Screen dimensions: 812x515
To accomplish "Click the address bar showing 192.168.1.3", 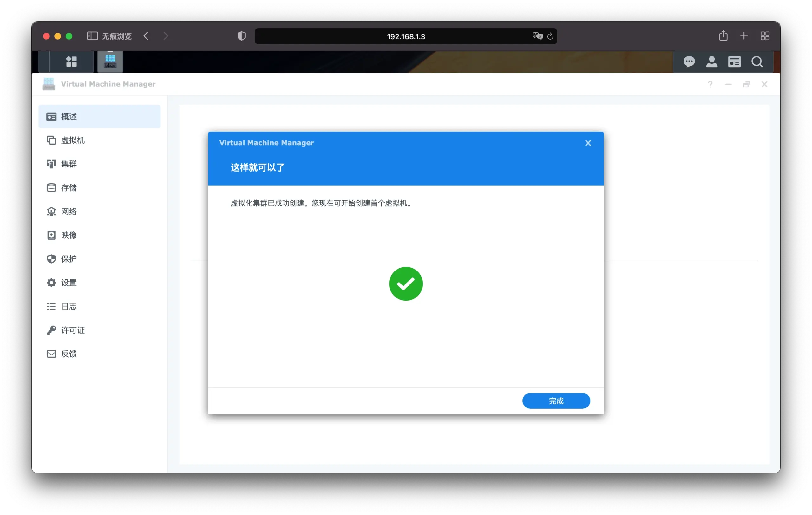I will [x=406, y=36].
